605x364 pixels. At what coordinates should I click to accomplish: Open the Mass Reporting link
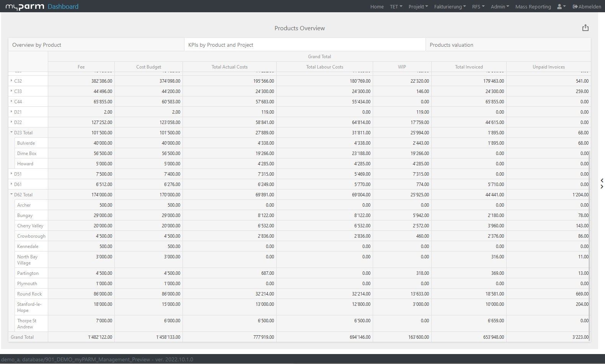[x=533, y=7]
